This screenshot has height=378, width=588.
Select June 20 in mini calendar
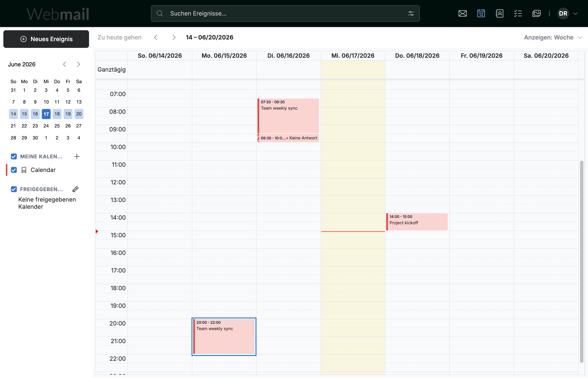pyautogui.click(x=79, y=114)
